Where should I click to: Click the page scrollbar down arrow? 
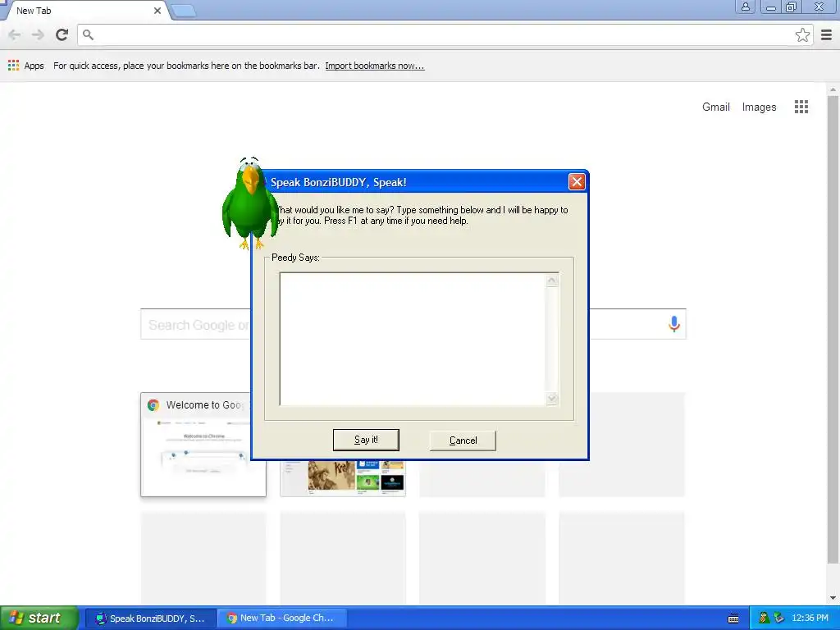pyautogui.click(x=833, y=598)
